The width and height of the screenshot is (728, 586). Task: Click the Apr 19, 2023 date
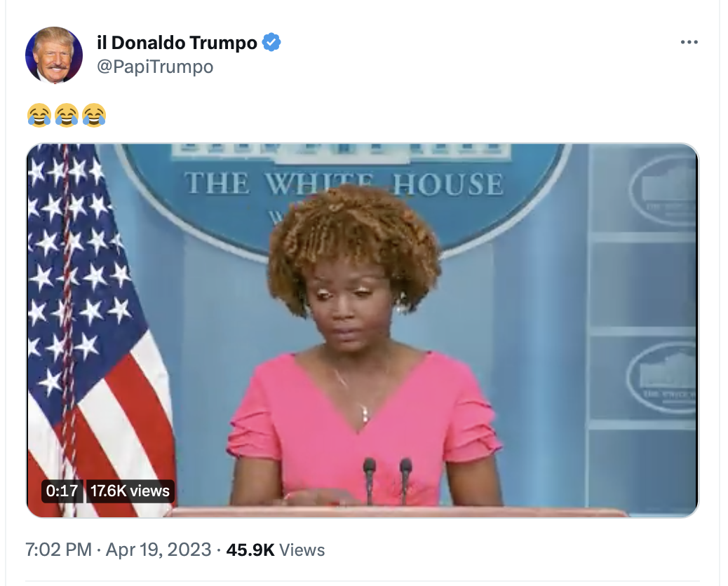click(x=159, y=550)
